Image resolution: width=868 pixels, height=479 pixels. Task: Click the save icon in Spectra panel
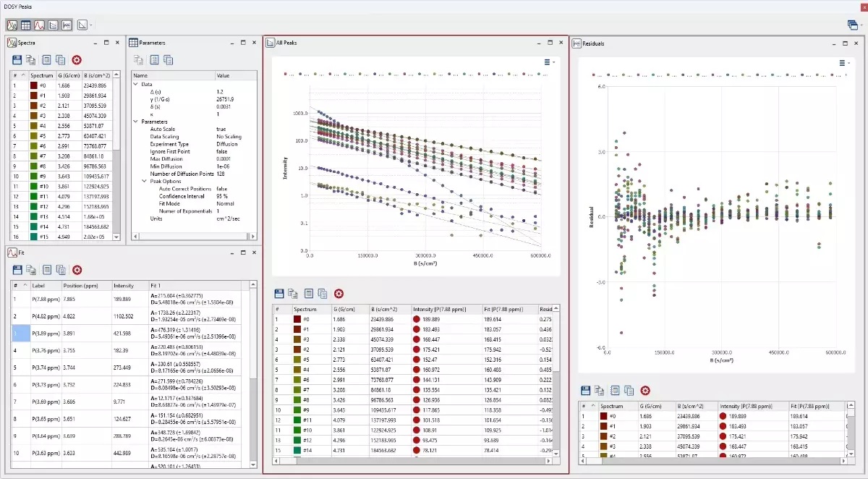point(17,60)
